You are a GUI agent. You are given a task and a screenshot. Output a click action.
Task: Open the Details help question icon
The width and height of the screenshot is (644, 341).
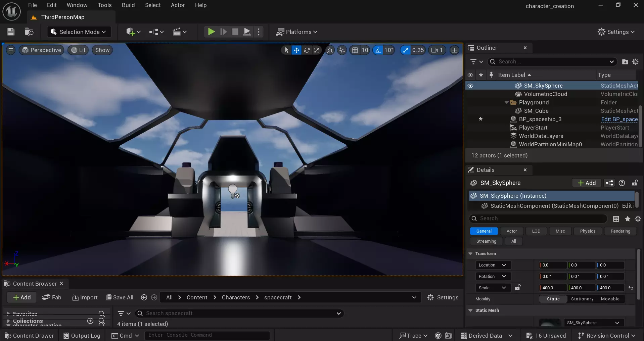pos(622,183)
